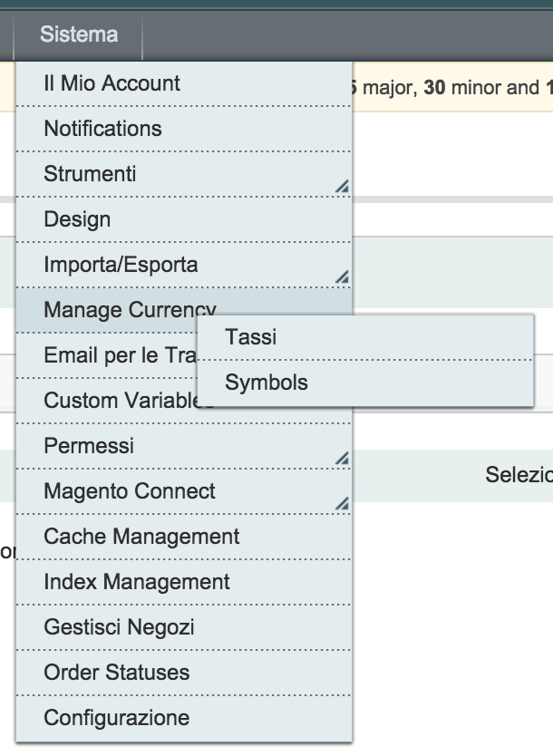Viewport: 553px width, 756px height.
Task: Select Gestisci Negozi menu entry
Action: tap(119, 627)
